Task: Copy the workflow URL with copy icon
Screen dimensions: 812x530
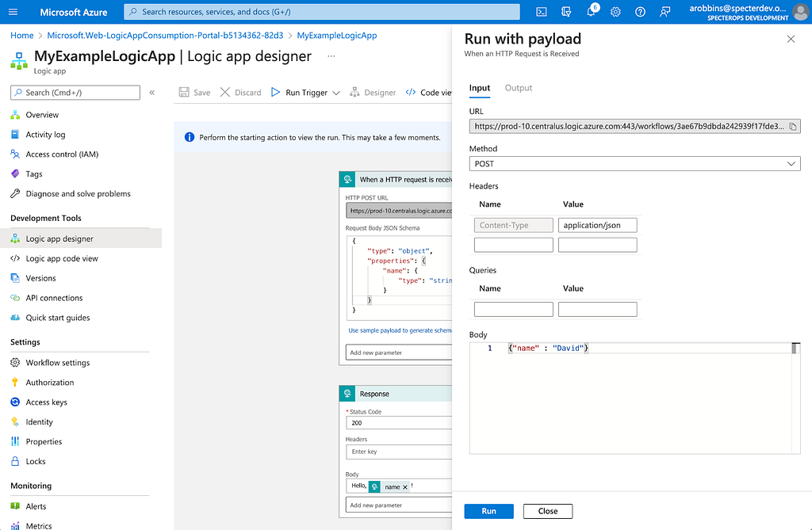Action: click(792, 126)
